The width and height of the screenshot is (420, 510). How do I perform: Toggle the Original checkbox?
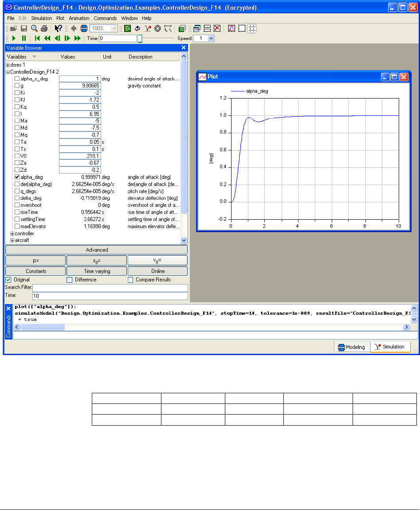click(8, 280)
